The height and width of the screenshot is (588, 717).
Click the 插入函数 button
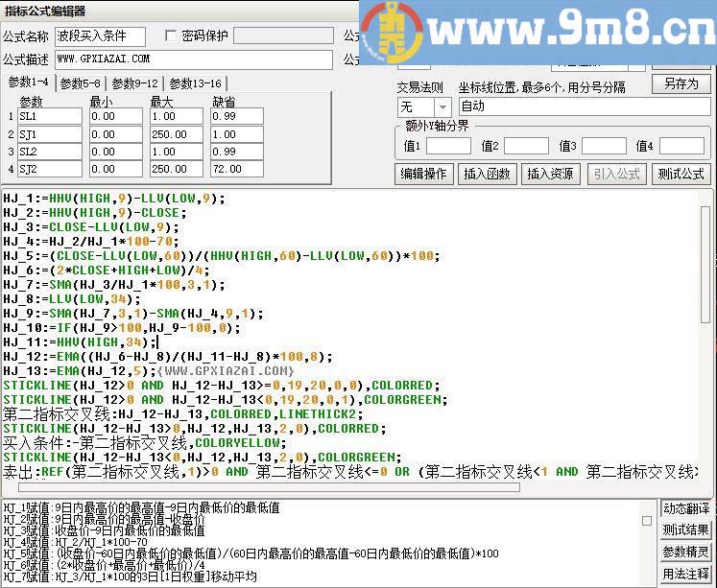487,174
